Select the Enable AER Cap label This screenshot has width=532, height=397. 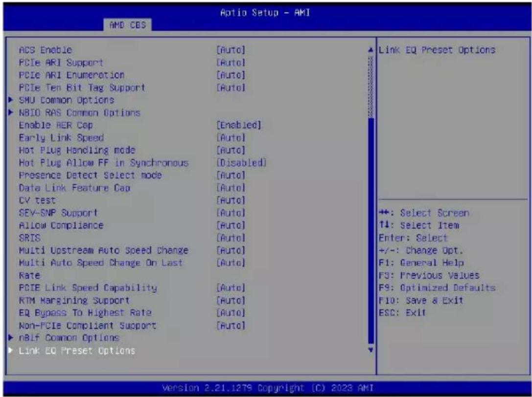[56, 125]
